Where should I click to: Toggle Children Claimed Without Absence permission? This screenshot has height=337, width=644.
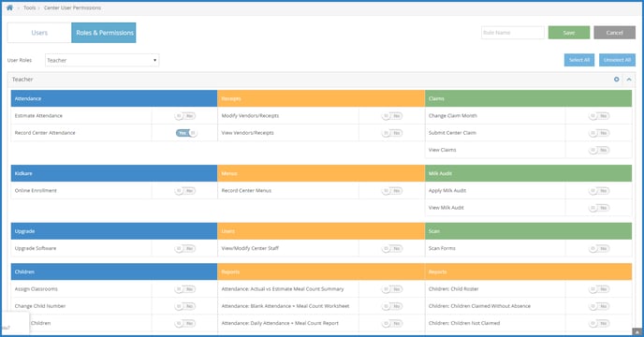(599, 306)
